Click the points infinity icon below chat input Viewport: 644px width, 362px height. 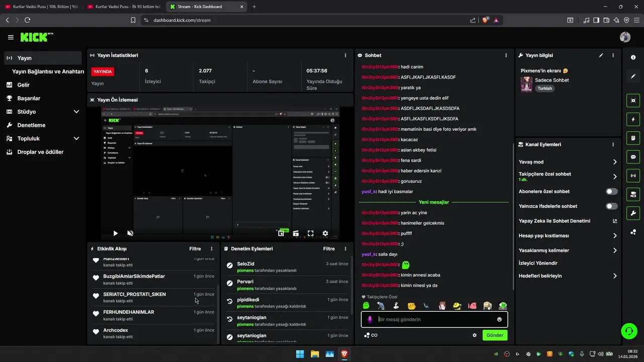click(x=371, y=335)
